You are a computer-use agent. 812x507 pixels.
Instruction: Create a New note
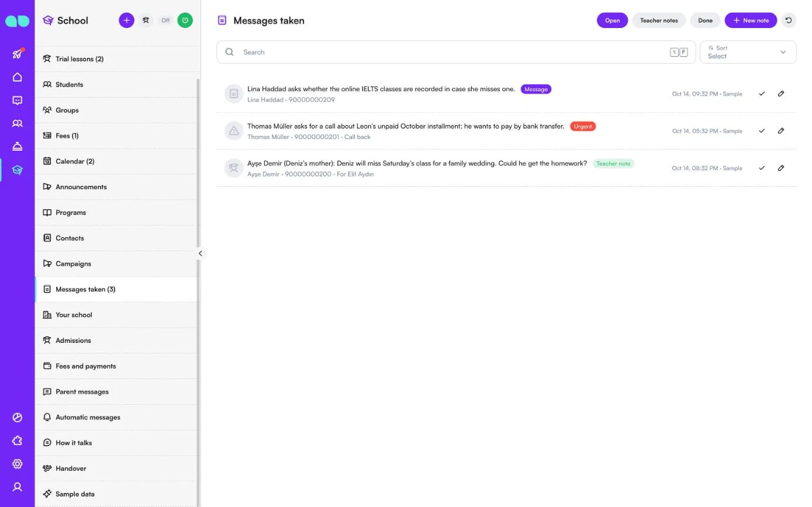click(x=751, y=20)
